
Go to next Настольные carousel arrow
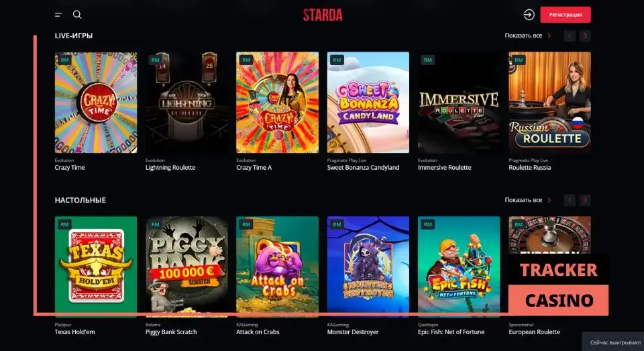pyautogui.click(x=585, y=200)
